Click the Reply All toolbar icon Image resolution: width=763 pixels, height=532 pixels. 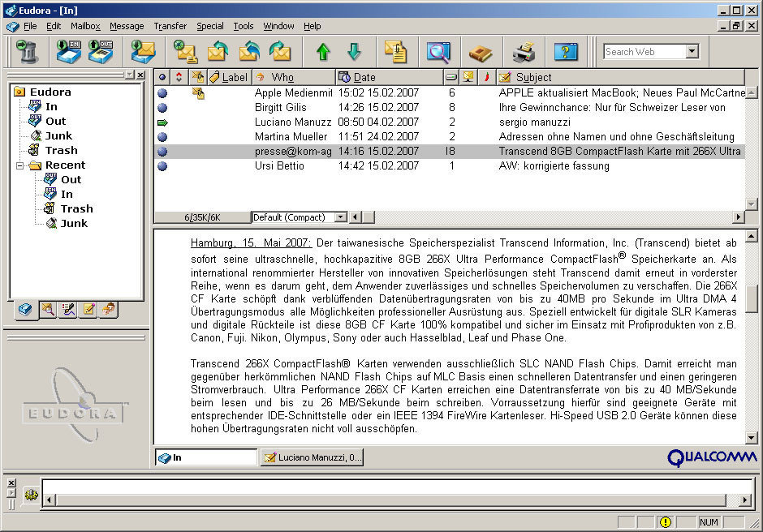coord(249,52)
